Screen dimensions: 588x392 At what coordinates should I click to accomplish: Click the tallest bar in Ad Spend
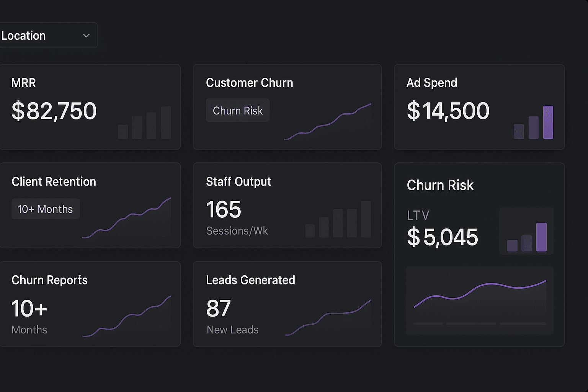(548, 122)
